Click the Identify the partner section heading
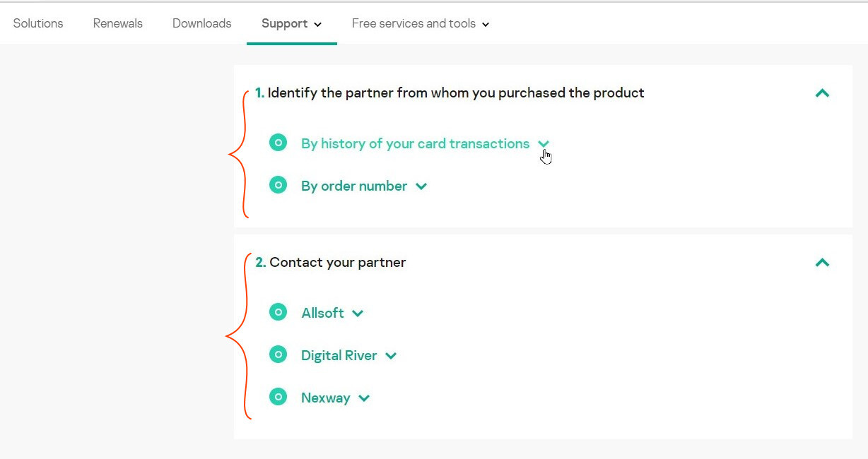This screenshot has width=868, height=459. (450, 93)
